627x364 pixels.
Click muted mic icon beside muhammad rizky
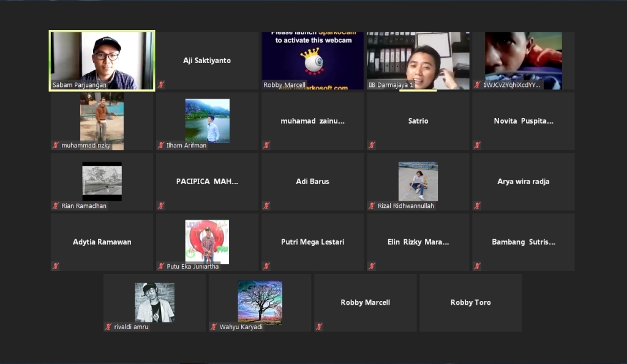(56, 145)
